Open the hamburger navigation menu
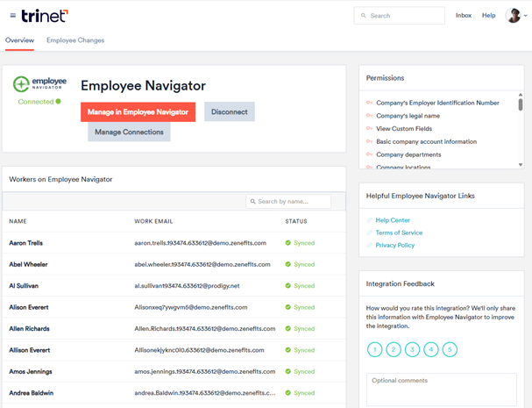 13,15
